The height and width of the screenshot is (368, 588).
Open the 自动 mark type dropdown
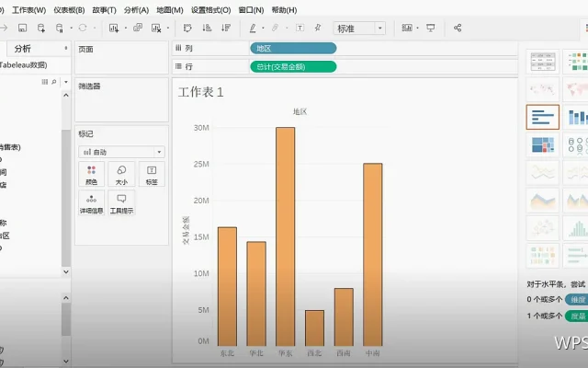click(x=121, y=152)
